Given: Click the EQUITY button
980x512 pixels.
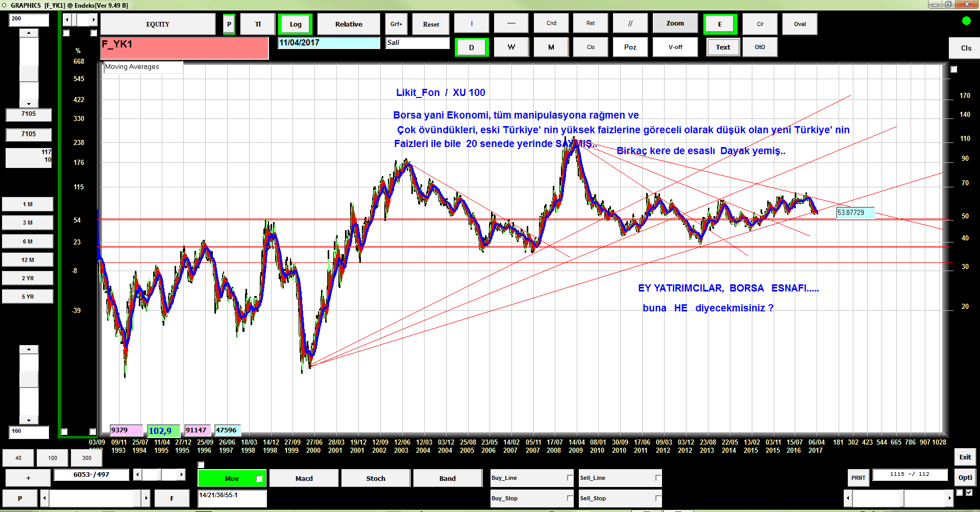Looking at the screenshot, I should pyautogui.click(x=158, y=24).
